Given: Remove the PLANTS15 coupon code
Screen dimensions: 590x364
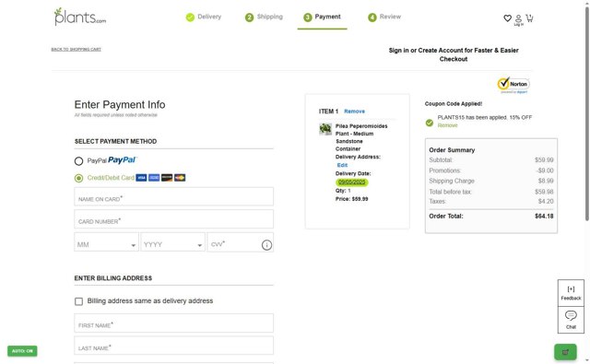Looking at the screenshot, I should (x=447, y=125).
